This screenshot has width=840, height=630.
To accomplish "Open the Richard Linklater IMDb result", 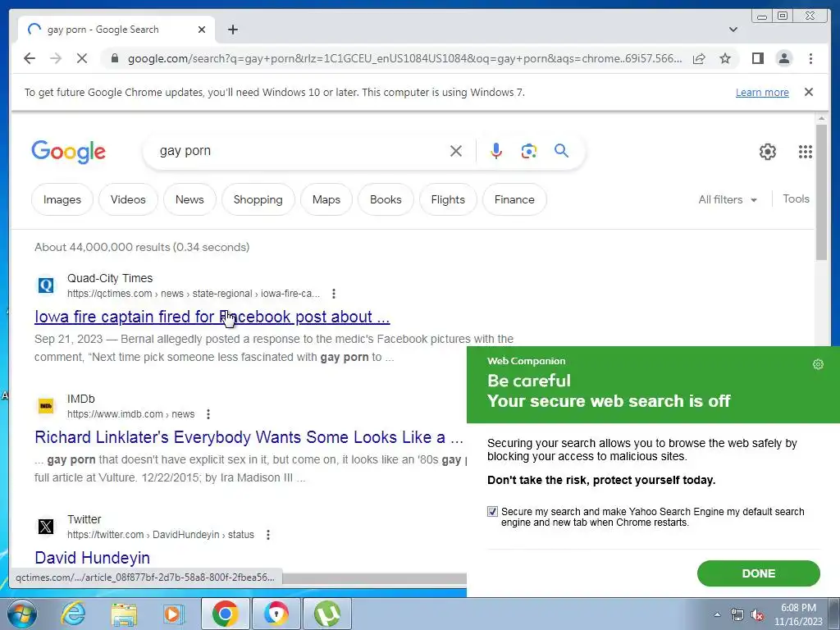I will pyautogui.click(x=249, y=438).
